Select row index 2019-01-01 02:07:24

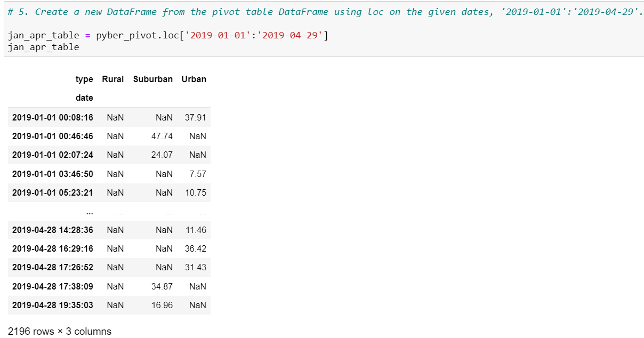click(53, 155)
